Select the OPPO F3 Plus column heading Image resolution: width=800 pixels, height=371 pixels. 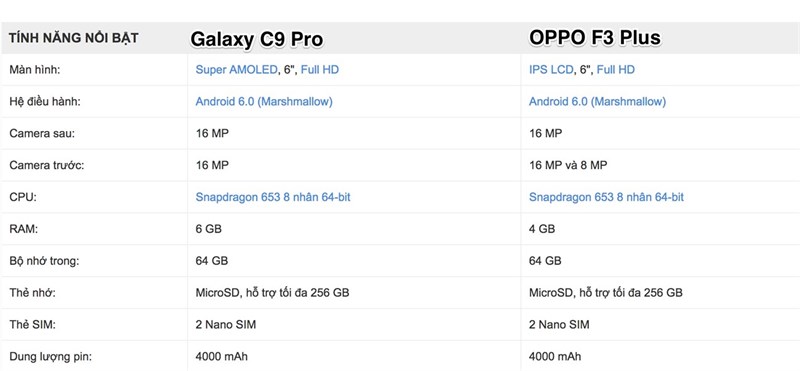pyautogui.click(x=595, y=38)
